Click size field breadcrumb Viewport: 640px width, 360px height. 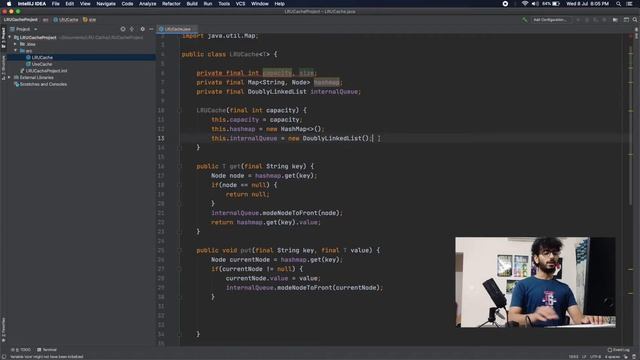pyautogui.click(x=90, y=20)
